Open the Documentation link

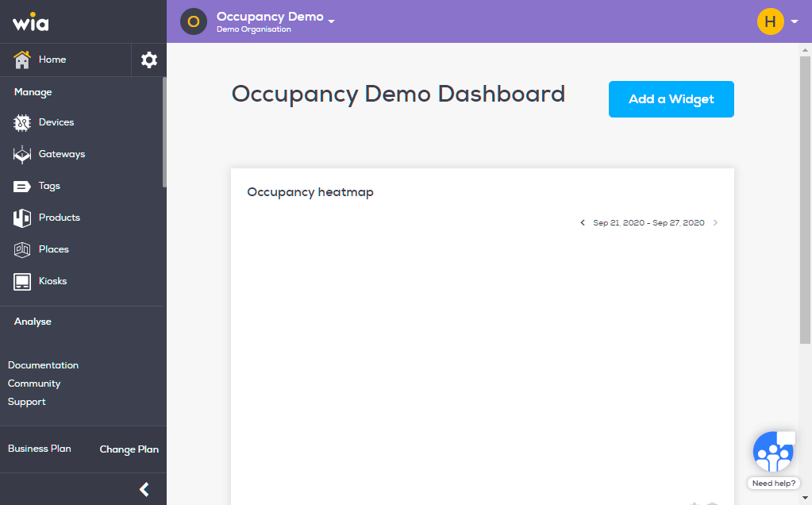[x=43, y=365]
